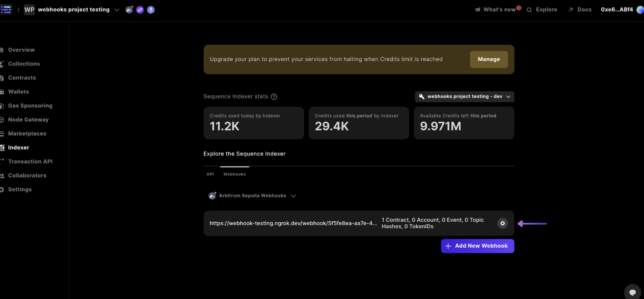
Task: Click the megaphone icon beside What's new
Action: [x=478, y=10]
